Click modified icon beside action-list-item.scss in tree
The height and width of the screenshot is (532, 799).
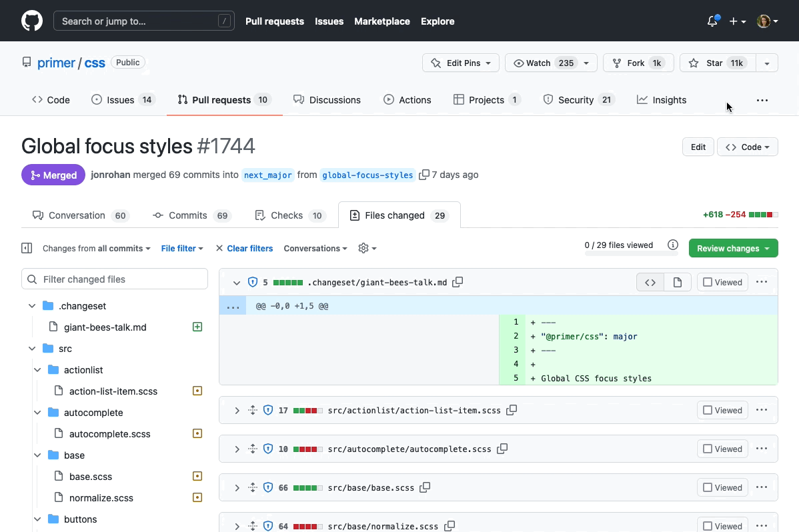[x=197, y=391]
